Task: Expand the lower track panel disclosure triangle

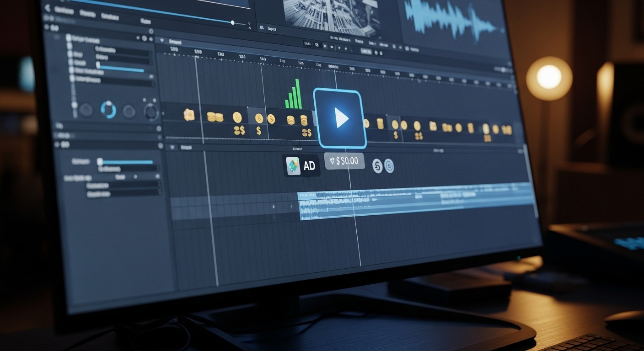Action: coord(173,147)
